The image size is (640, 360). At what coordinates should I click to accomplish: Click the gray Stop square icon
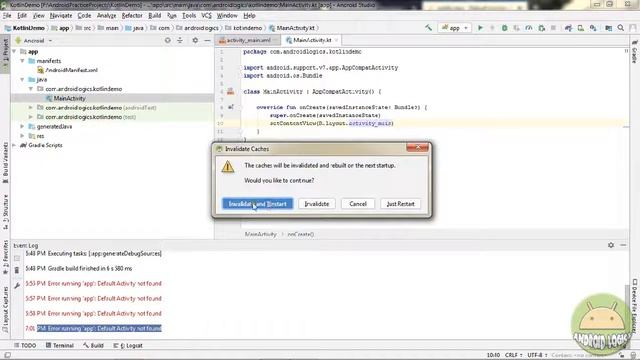553,28
